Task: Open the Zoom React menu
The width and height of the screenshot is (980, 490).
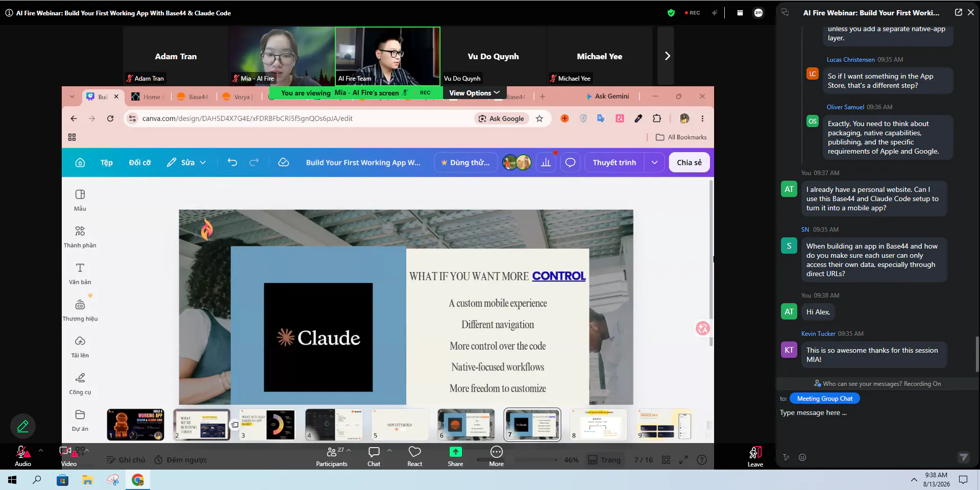Action: coord(414,456)
